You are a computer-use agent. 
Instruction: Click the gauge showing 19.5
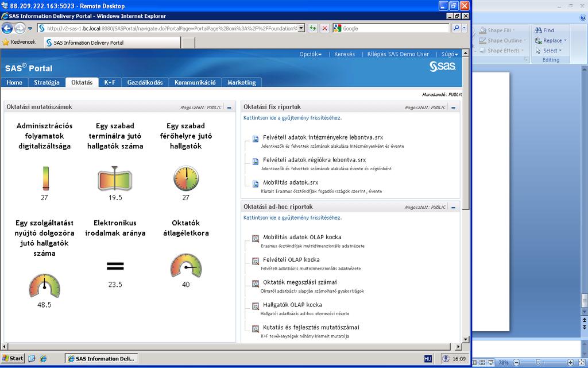(x=115, y=178)
